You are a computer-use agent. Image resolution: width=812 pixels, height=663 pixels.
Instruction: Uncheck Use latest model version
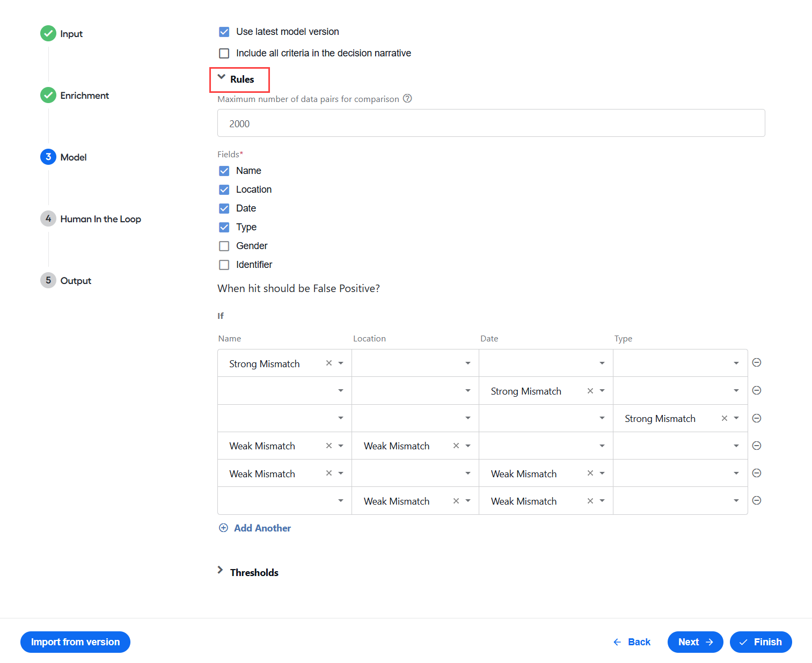point(224,32)
